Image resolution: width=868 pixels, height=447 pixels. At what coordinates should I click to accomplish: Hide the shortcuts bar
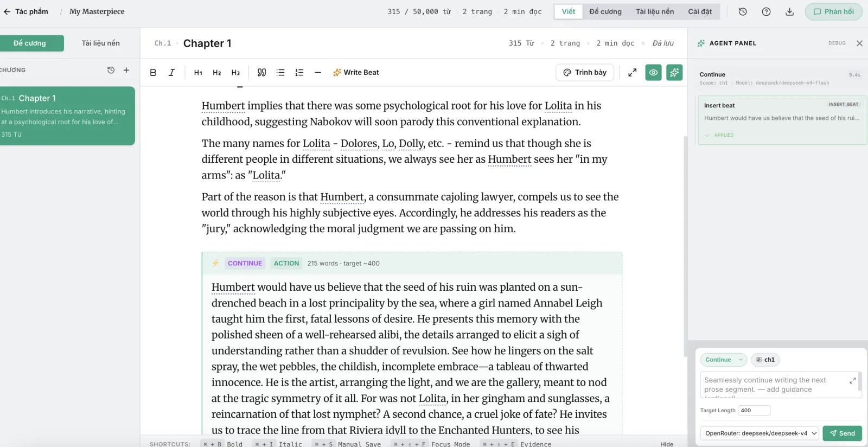(x=667, y=444)
